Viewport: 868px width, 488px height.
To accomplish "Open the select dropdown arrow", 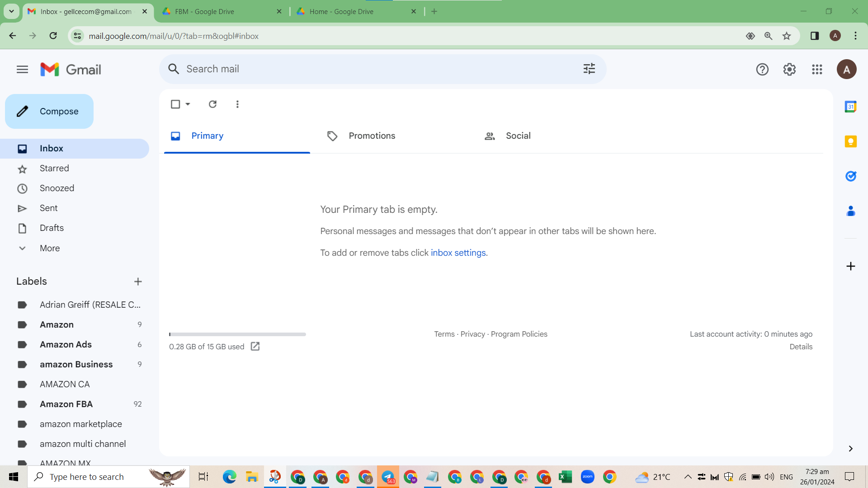I will point(188,104).
